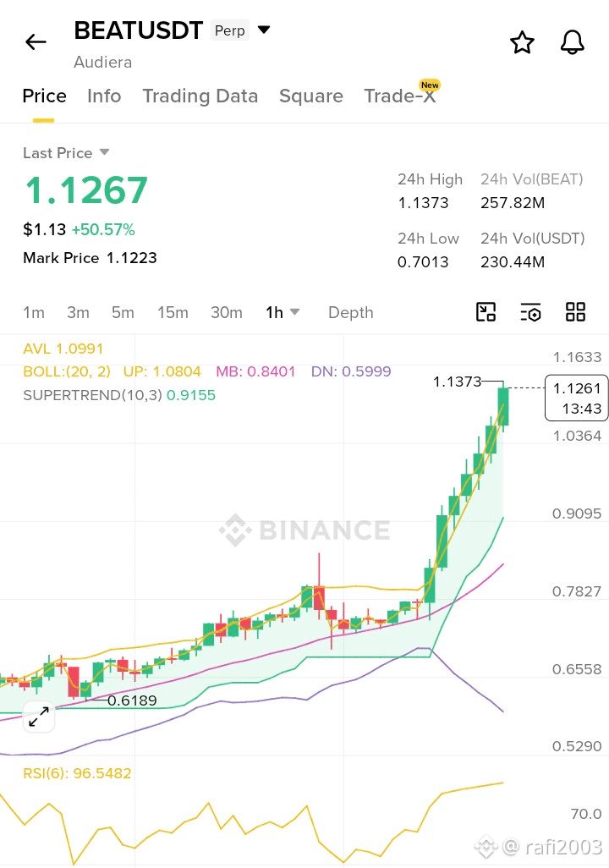Open the Trade-X tab
The image size is (609, 868).
pyautogui.click(x=400, y=96)
